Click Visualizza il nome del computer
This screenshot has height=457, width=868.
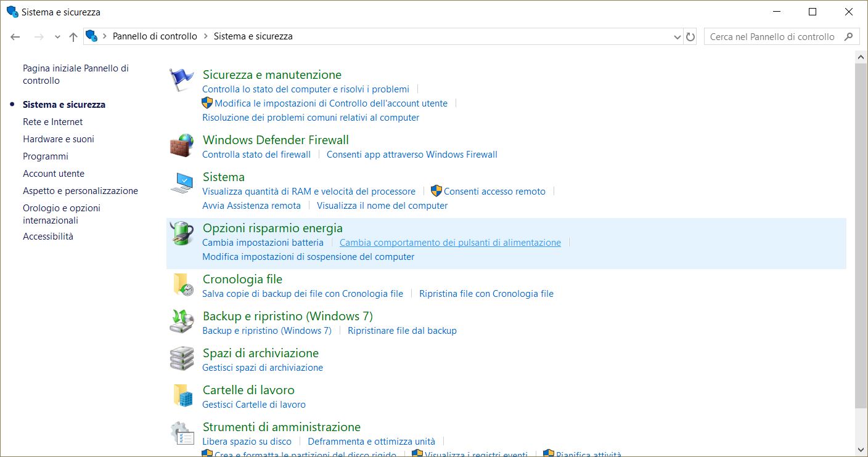coord(382,206)
